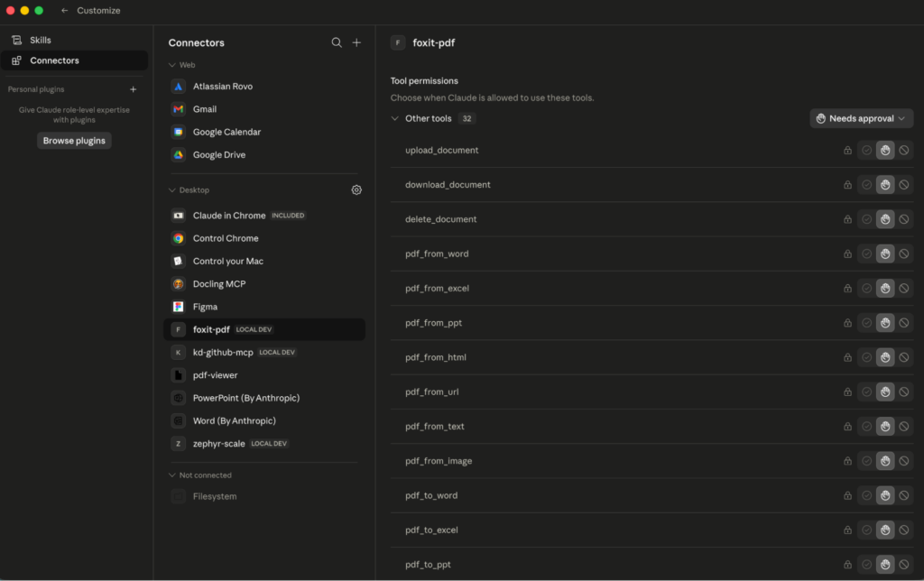
Task: Select the kd-github-mcp connector
Action: tap(264, 353)
